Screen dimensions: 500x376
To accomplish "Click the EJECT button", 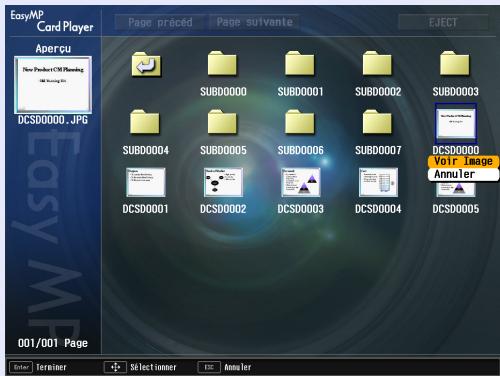I will (443, 23).
